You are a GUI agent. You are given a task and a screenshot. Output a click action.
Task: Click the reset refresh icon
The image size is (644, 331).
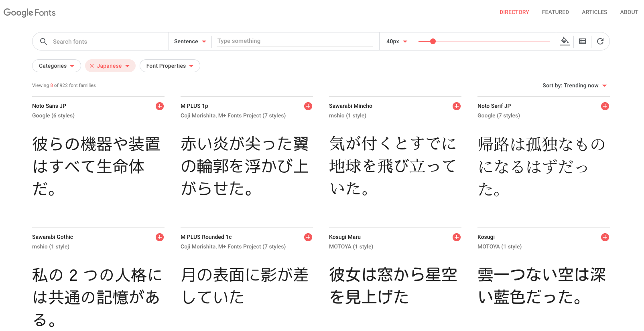click(600, 41)
